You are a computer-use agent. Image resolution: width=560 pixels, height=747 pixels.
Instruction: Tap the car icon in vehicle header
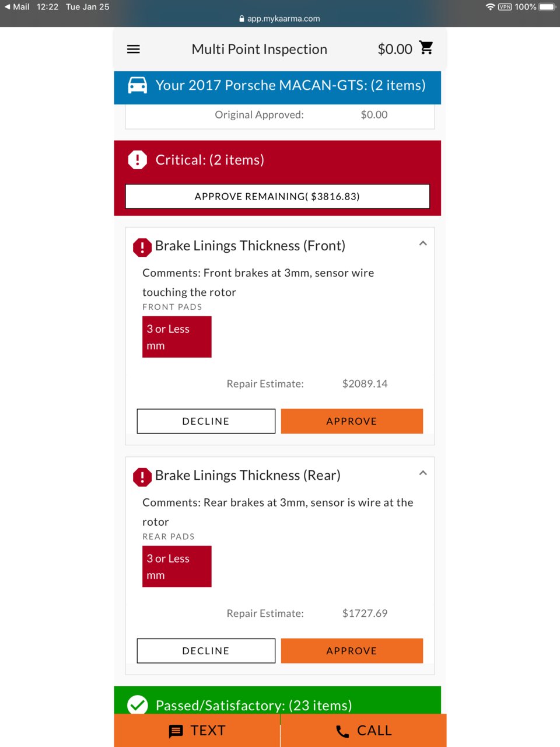(138, 85)
